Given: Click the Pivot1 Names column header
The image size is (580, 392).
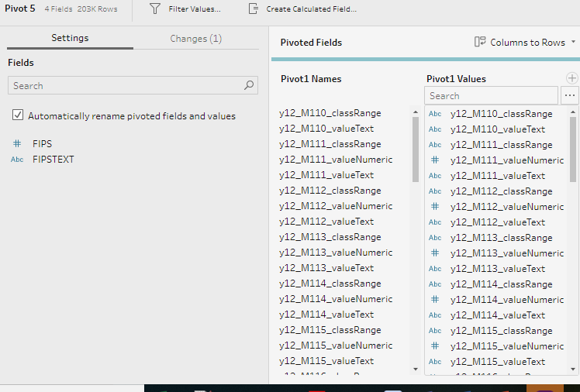Looking at the screenshot, I should tap(311, 79).
